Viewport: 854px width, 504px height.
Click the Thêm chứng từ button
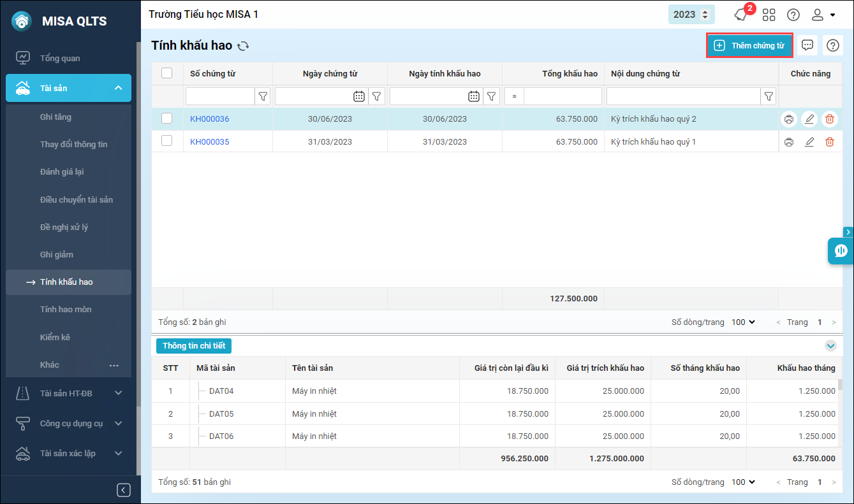[x=749, y=46]
